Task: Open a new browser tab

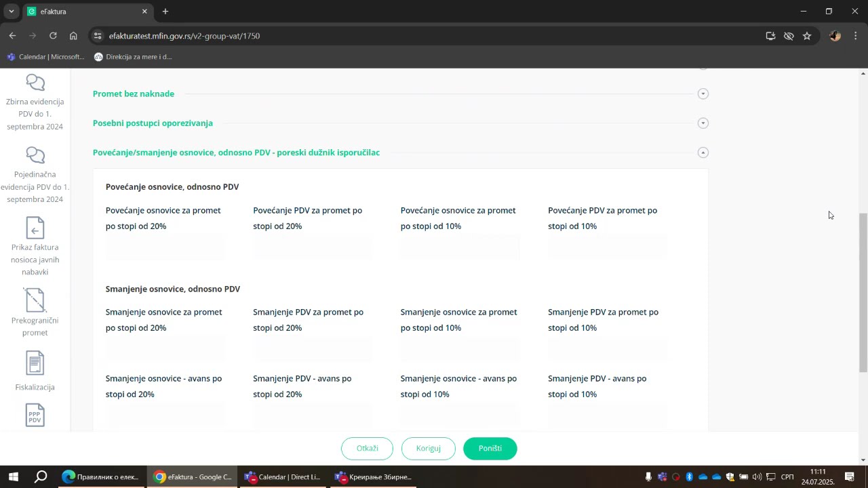Action: tap(165, 12)
